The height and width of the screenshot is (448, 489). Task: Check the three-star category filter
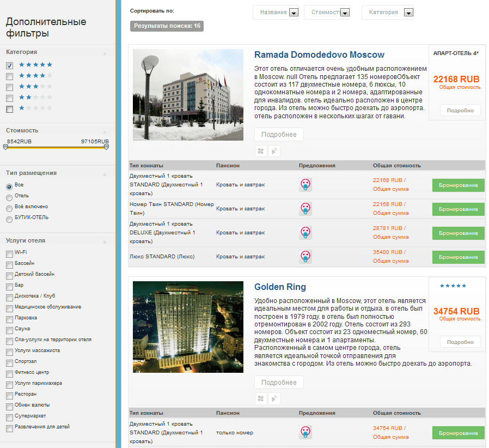click(9, 87)
